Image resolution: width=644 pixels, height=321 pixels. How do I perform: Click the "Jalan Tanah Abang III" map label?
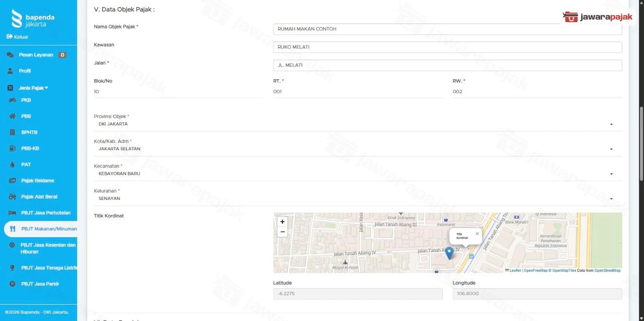(x=395, y=225)
